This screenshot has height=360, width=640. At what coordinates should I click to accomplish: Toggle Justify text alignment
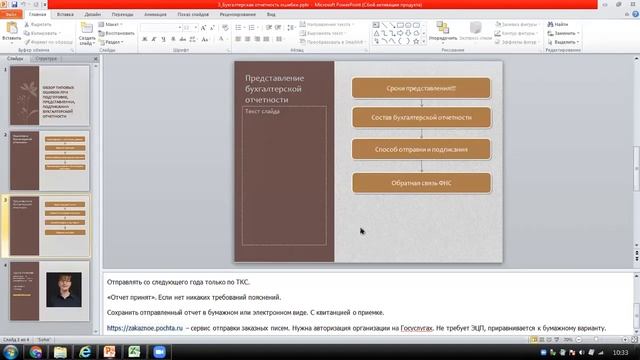[266, 39]
